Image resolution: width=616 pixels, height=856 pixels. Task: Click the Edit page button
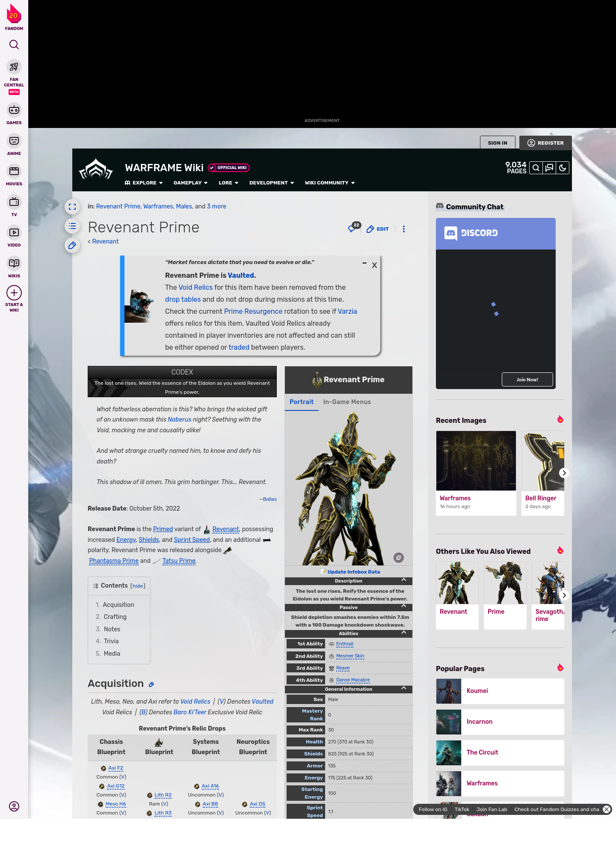click(378, 229)
